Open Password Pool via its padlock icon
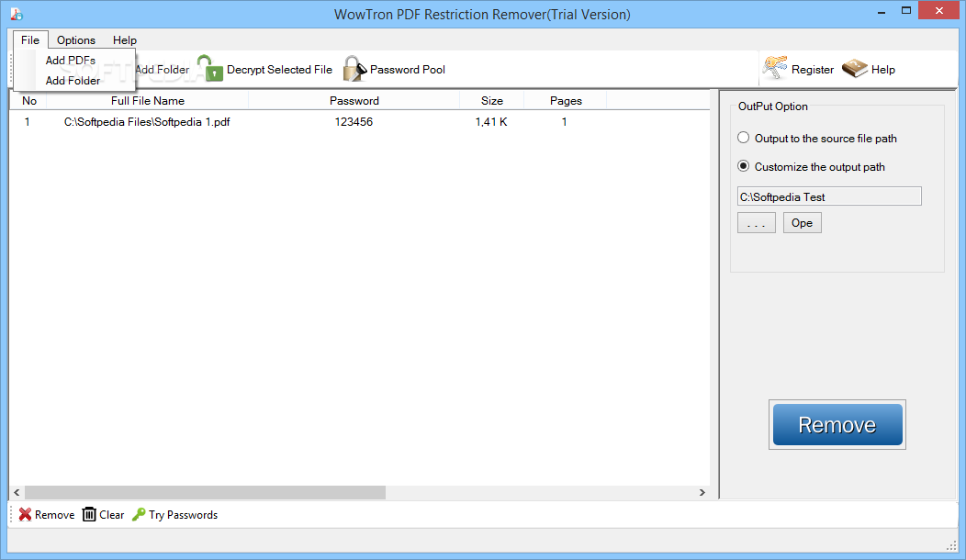966x560 pixels. pos(354,68)
